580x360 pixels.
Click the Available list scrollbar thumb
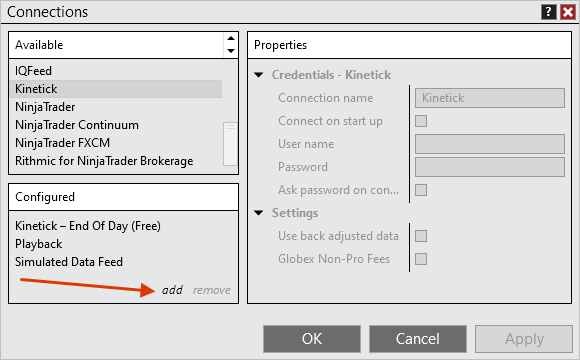click(230, 144)
